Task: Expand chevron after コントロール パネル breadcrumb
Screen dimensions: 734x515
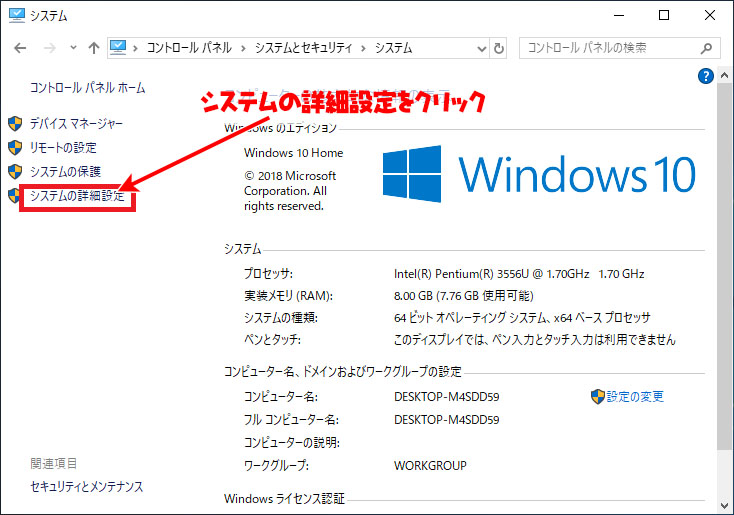Action: (243, 48)
